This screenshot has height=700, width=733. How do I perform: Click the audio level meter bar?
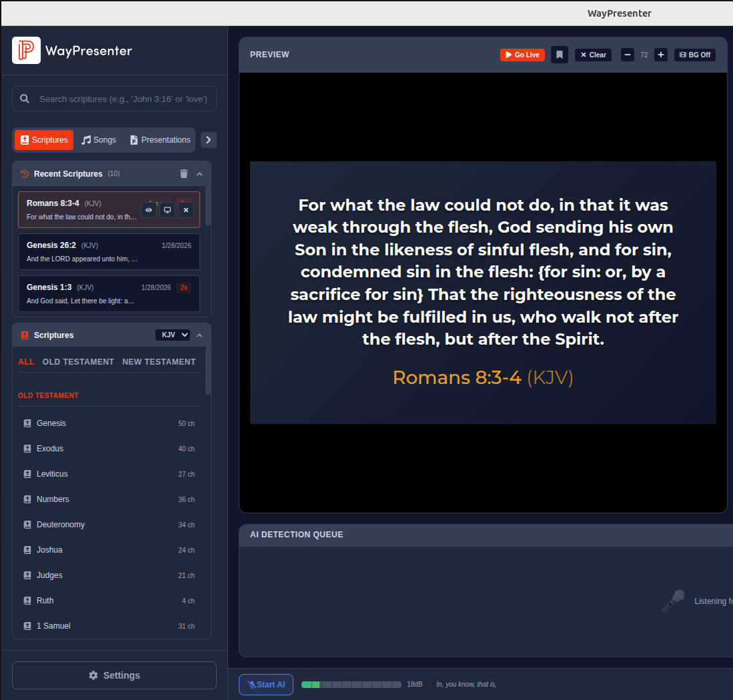click(351, 685)
